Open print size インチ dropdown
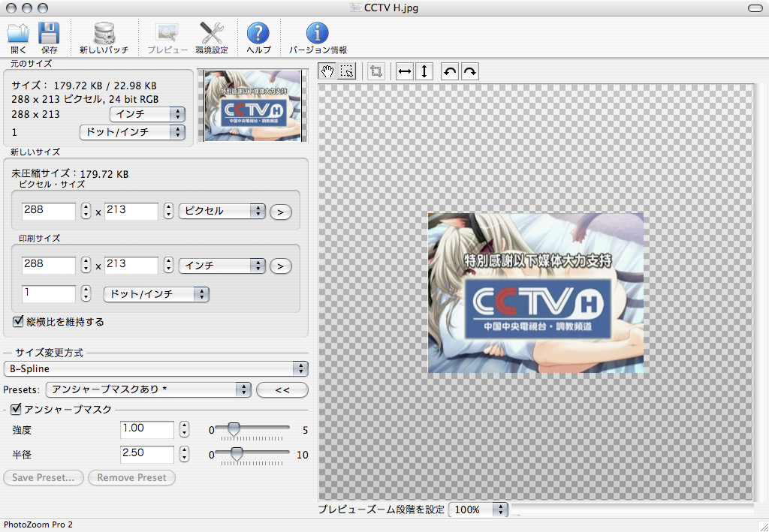The height and width of the screenshot is (532, 769). pos(222,266)
